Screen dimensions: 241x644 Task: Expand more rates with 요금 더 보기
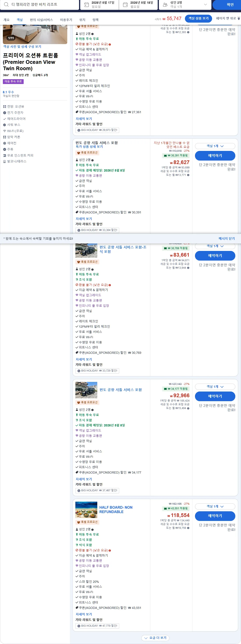(x=155, y=638)
